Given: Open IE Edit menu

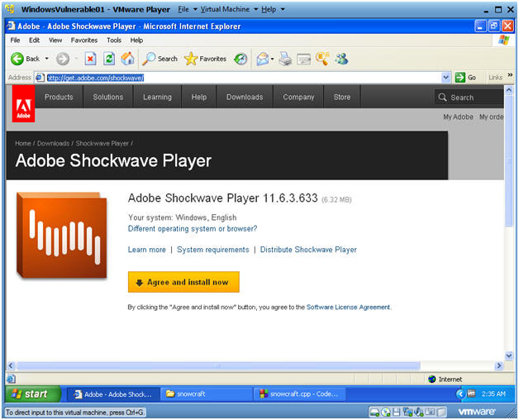Looking at the screenshot, I should click(x=34, y=40).
